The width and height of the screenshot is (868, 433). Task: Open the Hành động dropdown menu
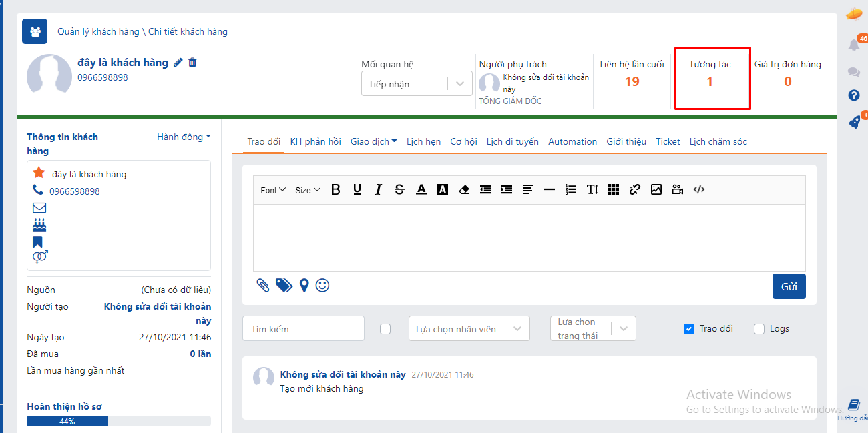click(184, 137)
